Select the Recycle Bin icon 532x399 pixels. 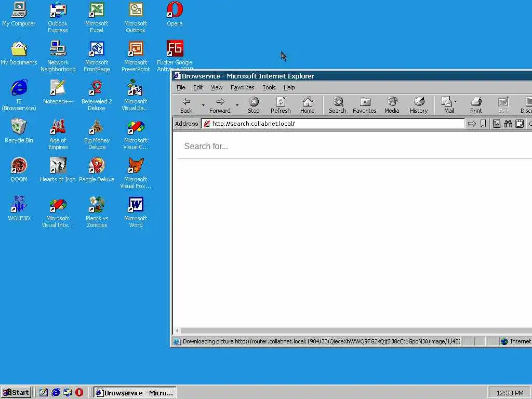point(19,131)
